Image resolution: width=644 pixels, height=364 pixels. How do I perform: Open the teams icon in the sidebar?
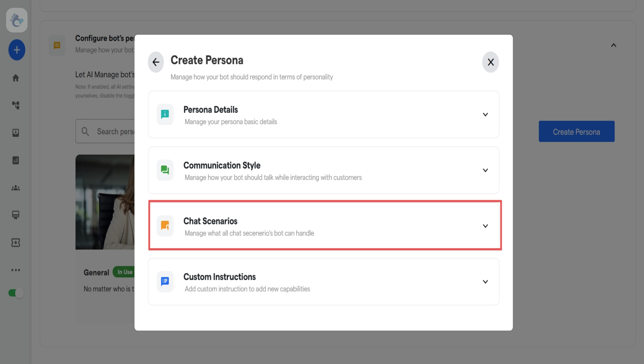(x=16, y=188)
